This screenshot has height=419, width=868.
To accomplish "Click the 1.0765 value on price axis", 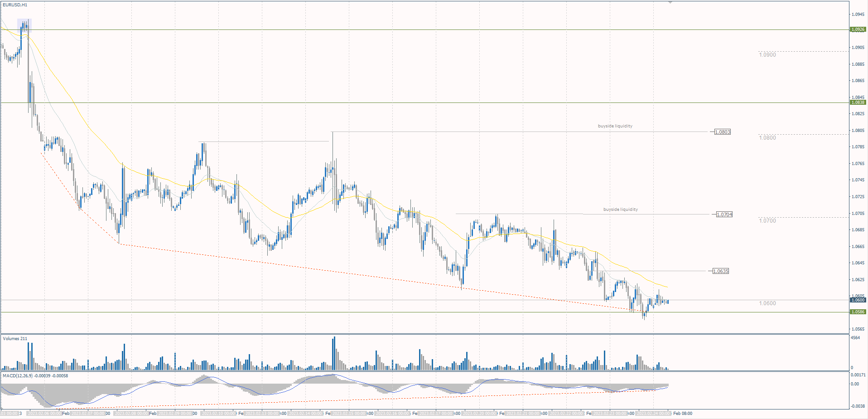I will tap(858, 164).
